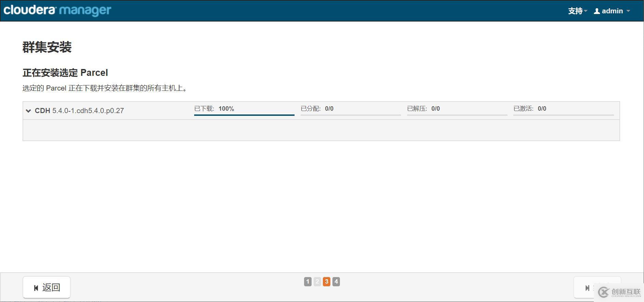Image resolution: width=644 pixels, height=302 pixels.
Task: Go to wizard step 1
Action: [308, 282]
